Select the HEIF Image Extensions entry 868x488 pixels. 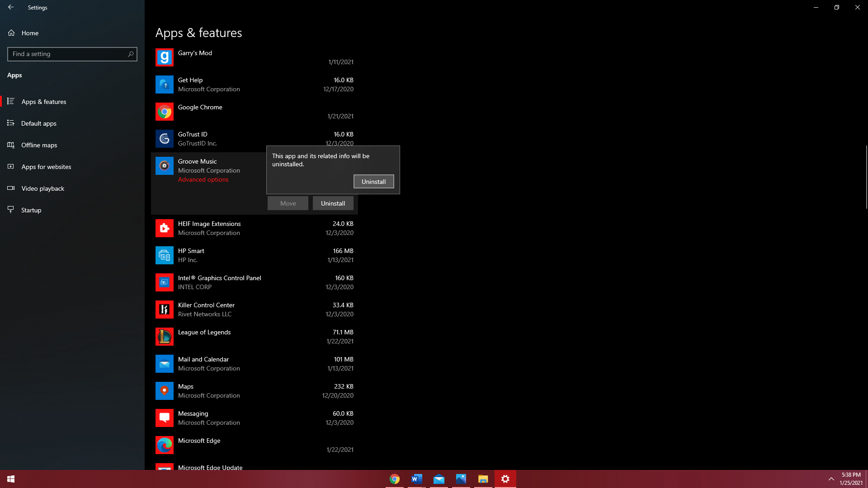tap(255, 228)
